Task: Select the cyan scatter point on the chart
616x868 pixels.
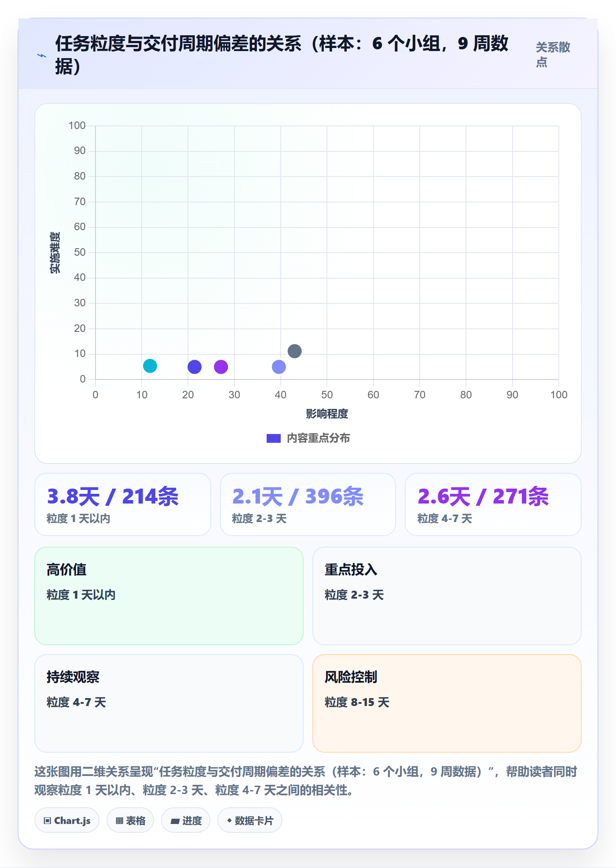Action: pos(150,366)
